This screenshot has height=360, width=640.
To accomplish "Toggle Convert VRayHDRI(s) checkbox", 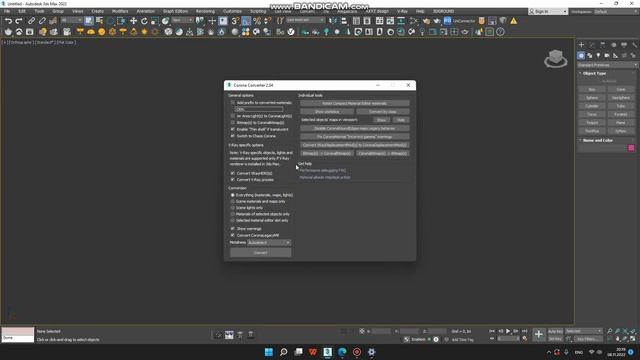I will click(x=233, y=173).
